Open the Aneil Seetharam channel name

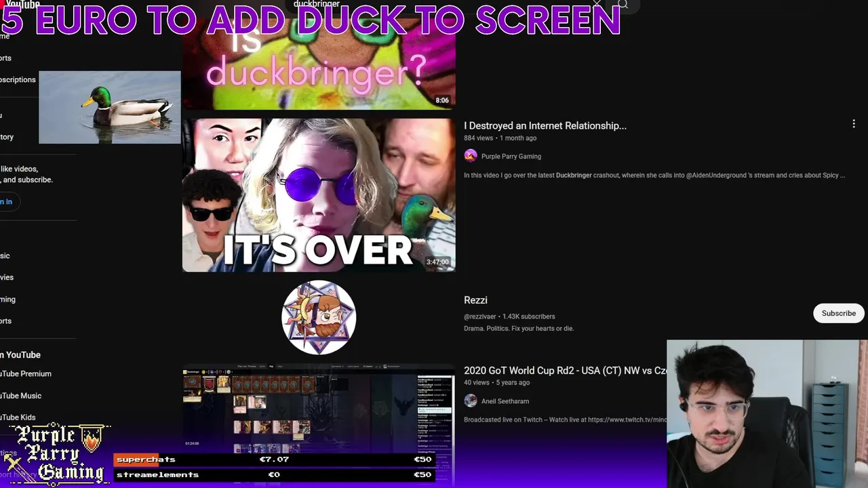click(x=505, y=401)
